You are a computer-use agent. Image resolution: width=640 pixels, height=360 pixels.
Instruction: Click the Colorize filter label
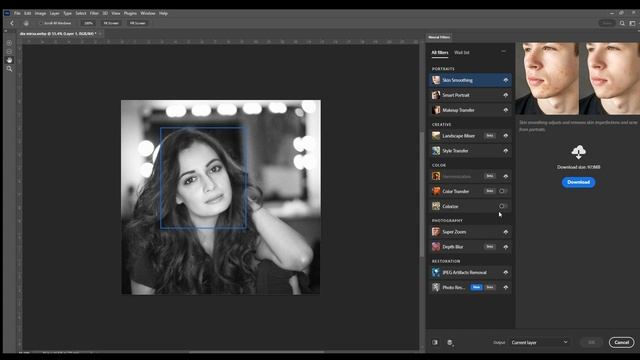click(450, 207)
